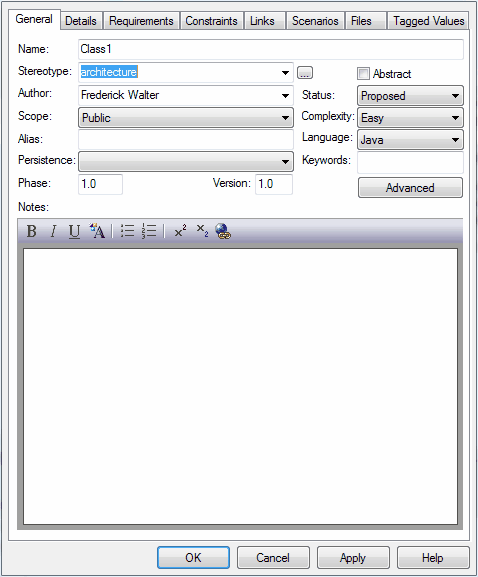Insert bulleted list in Notes

coord(127,231)
